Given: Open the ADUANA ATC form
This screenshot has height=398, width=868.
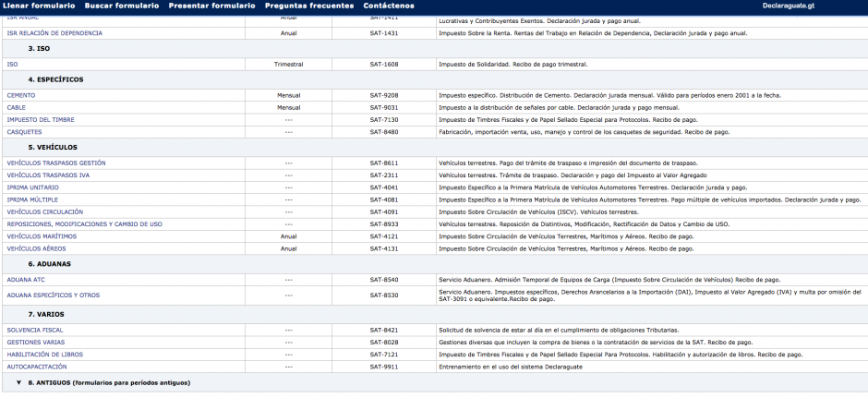Looking at the screenshot, I should pos(26,279).
